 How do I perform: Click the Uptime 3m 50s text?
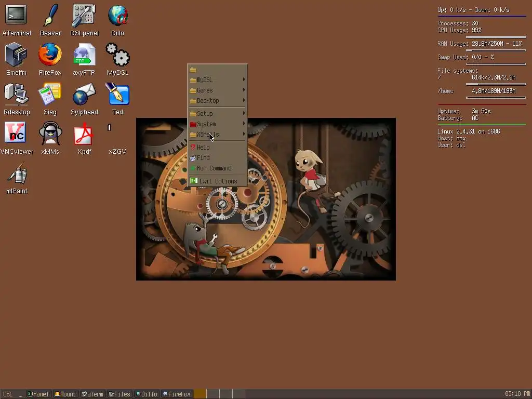click(x=464, y=111)
